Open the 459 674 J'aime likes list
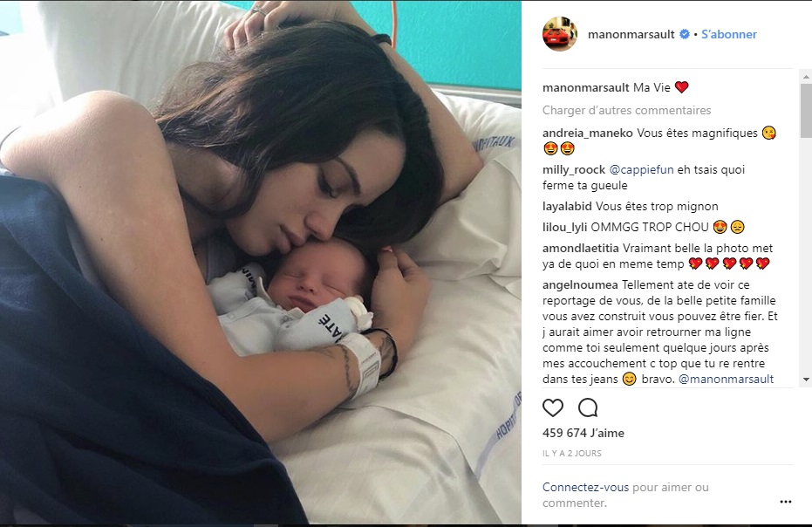The width and height of the screenshot is (812, 527). [583, 433]
